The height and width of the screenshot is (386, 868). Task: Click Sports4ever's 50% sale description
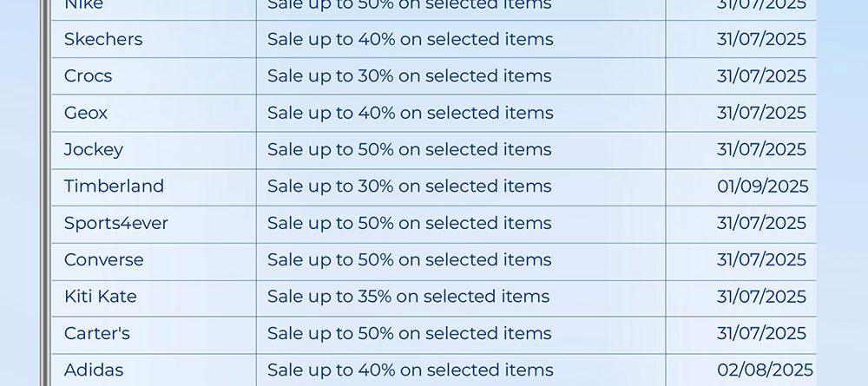tap(410, 224)
